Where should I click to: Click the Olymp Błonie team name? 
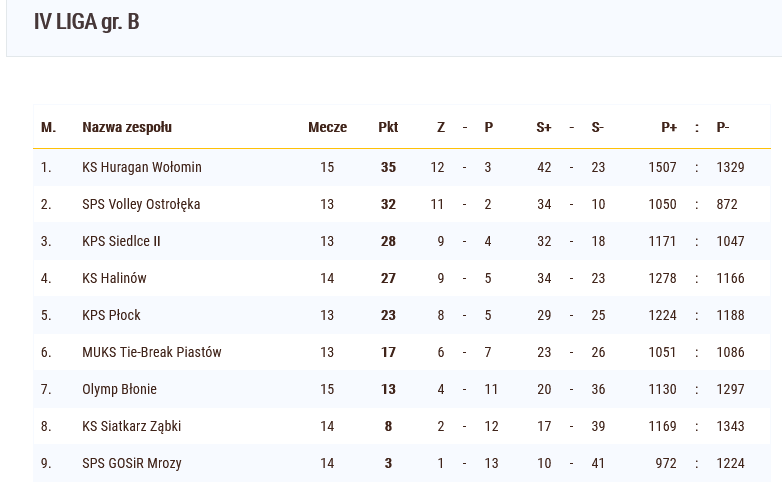click(119, 389)
